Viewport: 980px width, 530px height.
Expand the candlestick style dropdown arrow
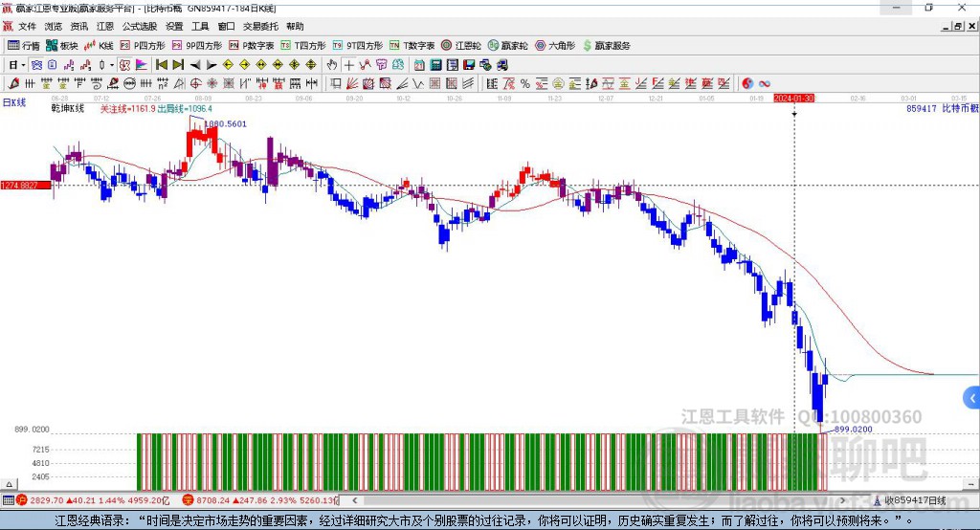click(x=112, y=65)
